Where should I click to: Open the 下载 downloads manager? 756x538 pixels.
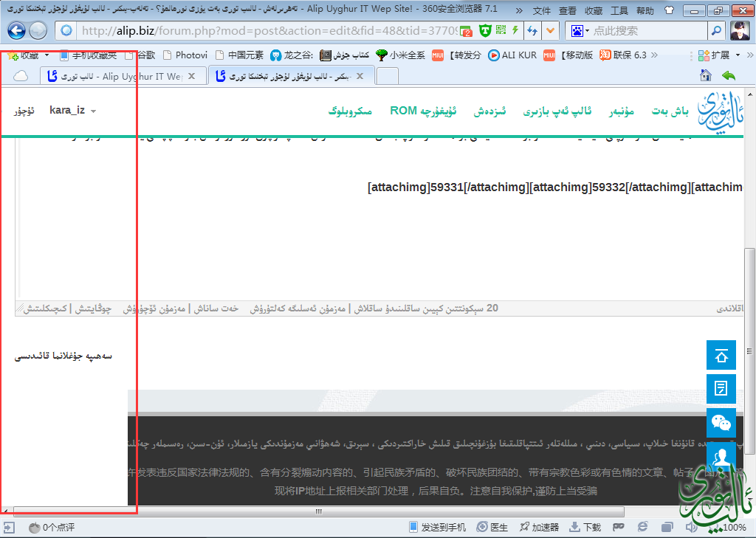tap(585, 528)
